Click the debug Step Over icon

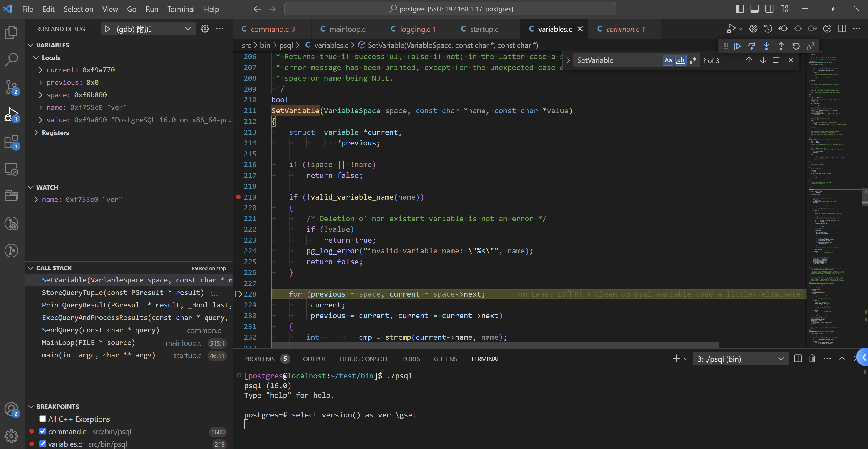(752, 46)
